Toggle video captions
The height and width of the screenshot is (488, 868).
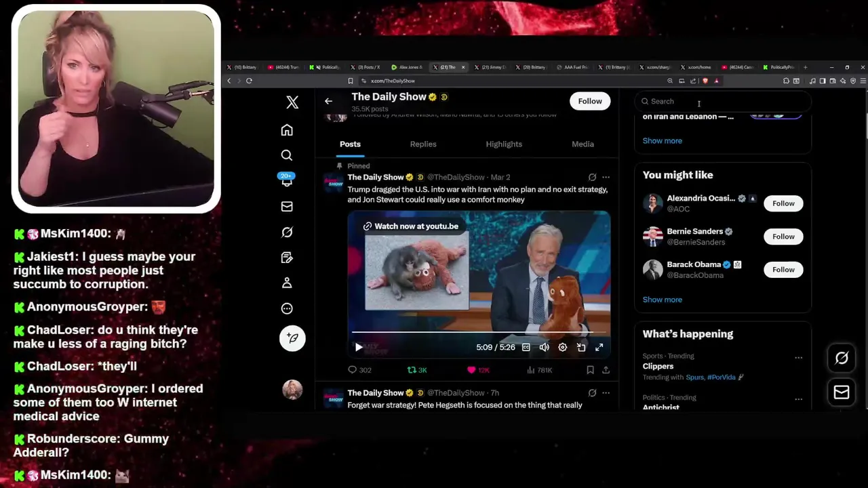point(526,347)
